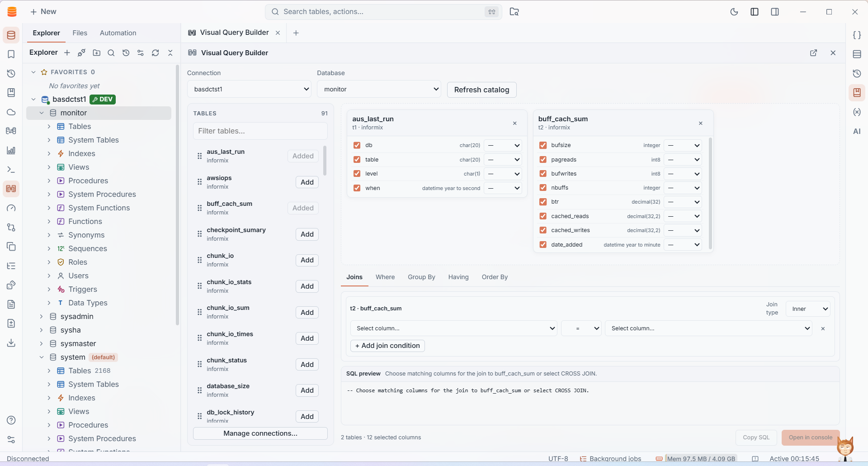
Task: Remove aus_last_run table card
Action: coord(514,123)
